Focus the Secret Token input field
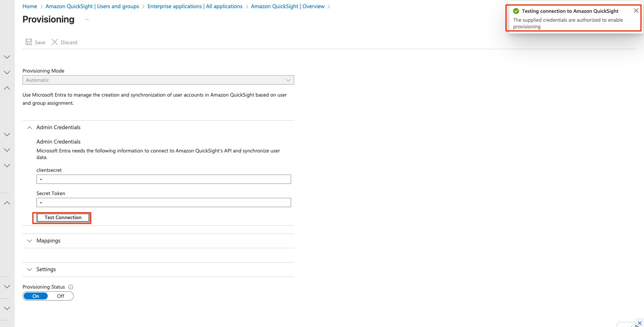644x327 pixels. click(x=163, y=202)
